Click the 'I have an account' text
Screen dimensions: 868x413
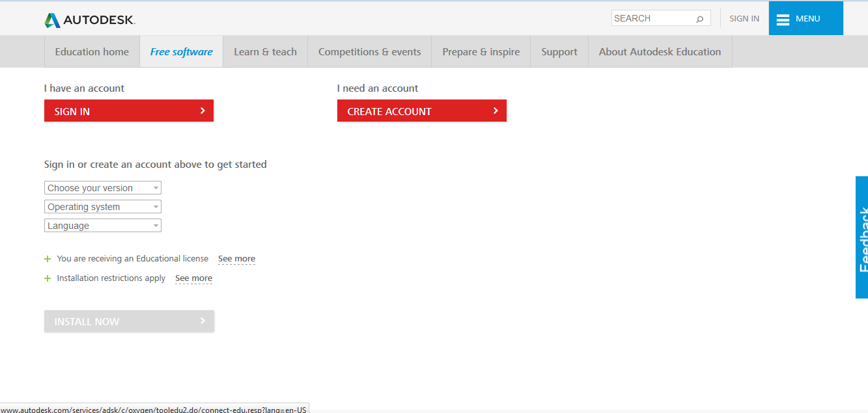pos(84,88)
